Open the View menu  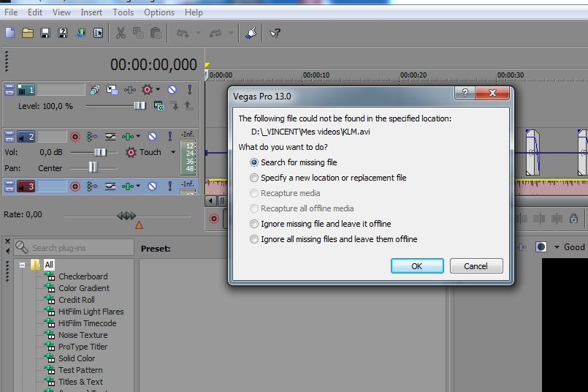pos(61,12)
